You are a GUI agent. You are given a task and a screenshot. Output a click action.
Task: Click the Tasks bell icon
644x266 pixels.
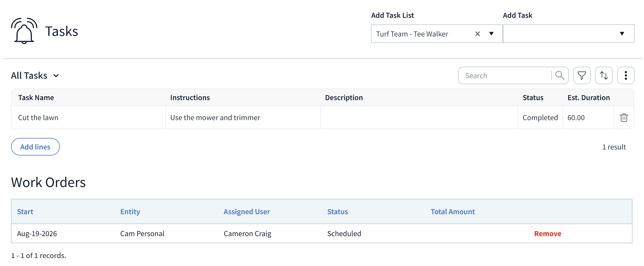pos(24,31)
